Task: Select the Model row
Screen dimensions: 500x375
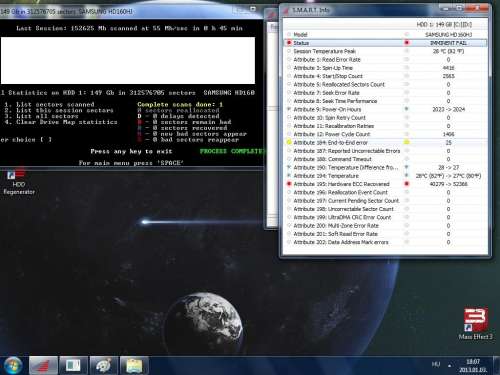Action: pos(385,34)
